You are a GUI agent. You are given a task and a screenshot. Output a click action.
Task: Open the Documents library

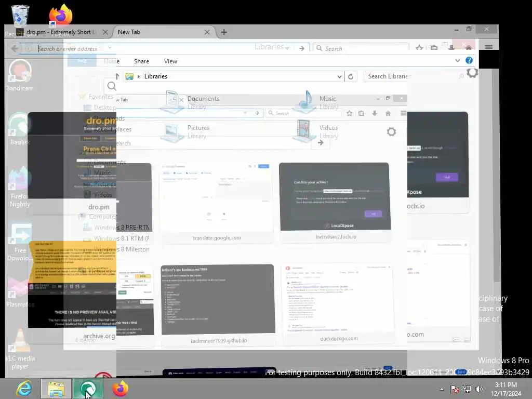pos(192,102)
